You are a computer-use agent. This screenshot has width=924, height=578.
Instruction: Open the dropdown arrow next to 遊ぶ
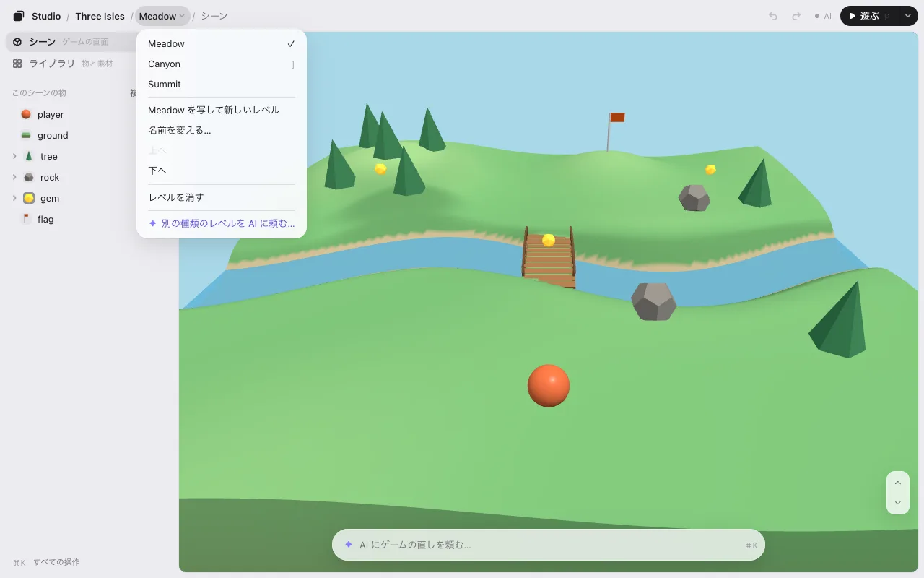(x=908, y=16)
